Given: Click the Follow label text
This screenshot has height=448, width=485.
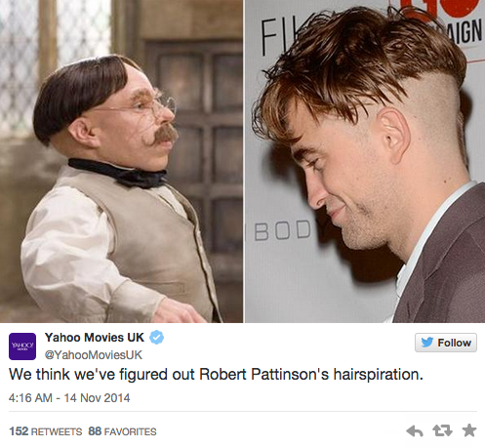Looking at the screenshot, I should point(454,343).
